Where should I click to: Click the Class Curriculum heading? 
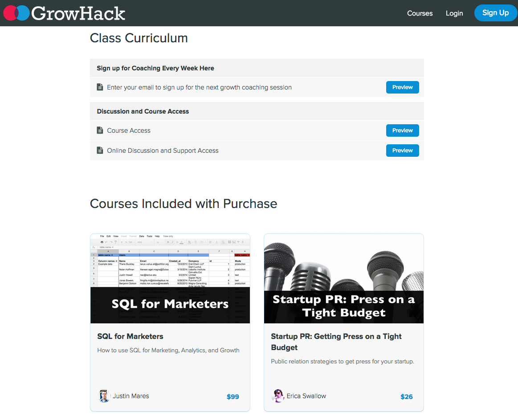pyautogui.click(x=139, y=38)
